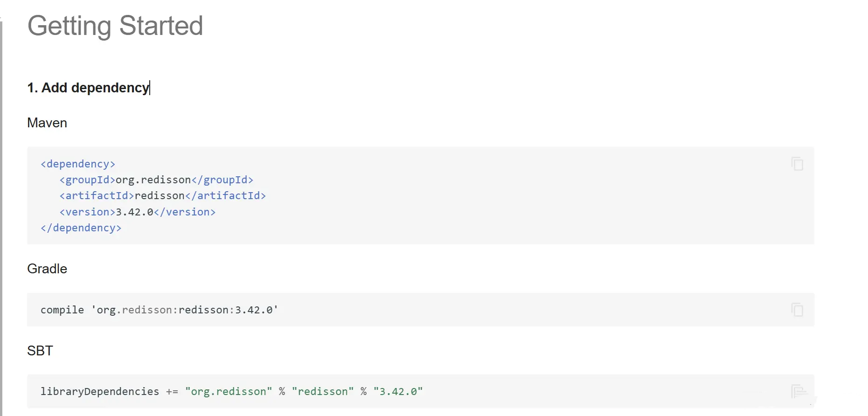
Task: Click the += operator in SBT snippet
Action: (172, 392)
